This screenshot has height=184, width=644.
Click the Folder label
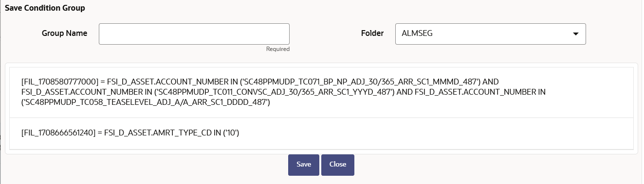tap(372, 33)
